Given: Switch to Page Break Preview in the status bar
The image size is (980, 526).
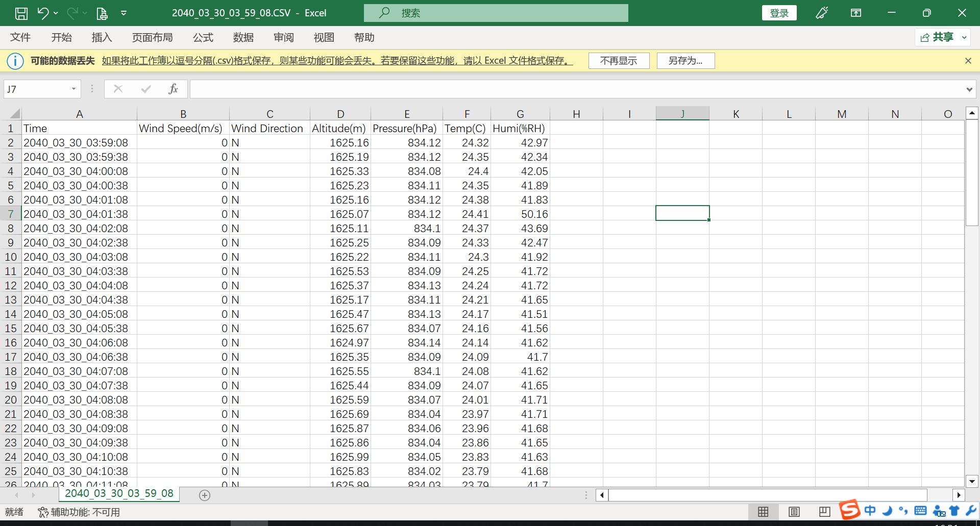Looking at the screenshot, I should click(825, 512).
